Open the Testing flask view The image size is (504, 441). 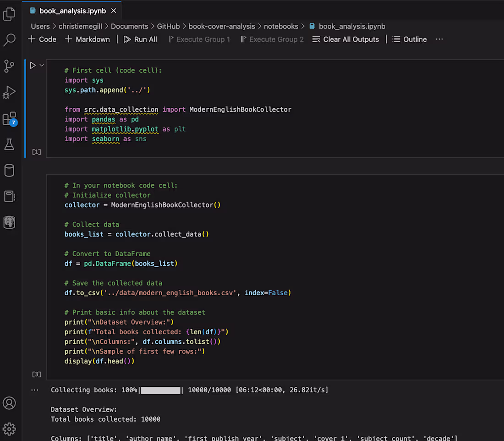9,144
